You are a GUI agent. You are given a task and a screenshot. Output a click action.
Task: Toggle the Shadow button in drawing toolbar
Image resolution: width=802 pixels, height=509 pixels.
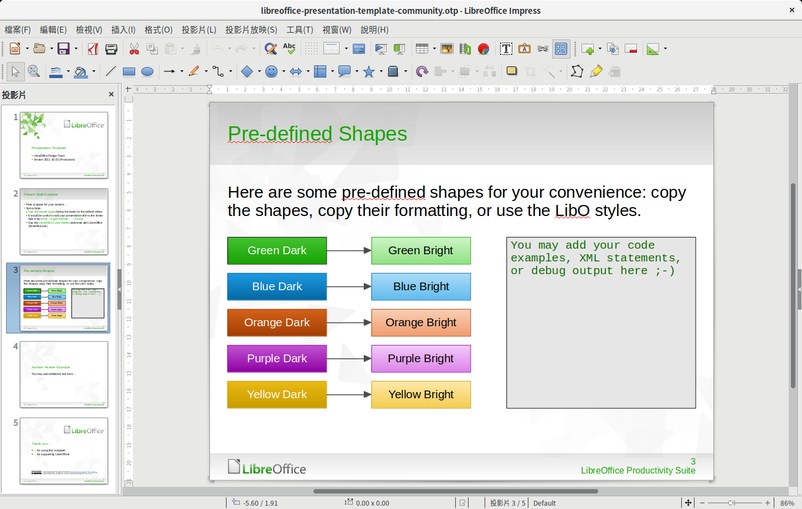(511, 72)
